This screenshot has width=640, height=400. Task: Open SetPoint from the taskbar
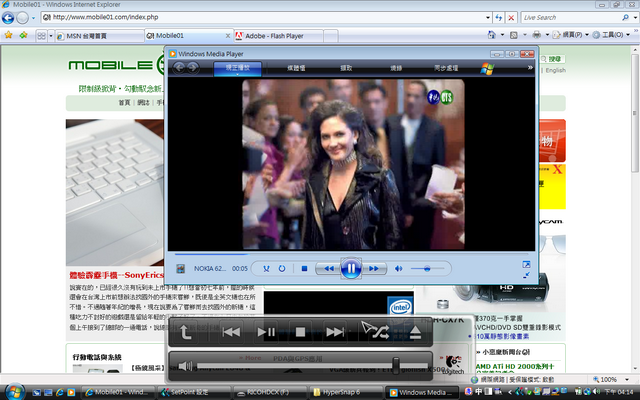194,392
